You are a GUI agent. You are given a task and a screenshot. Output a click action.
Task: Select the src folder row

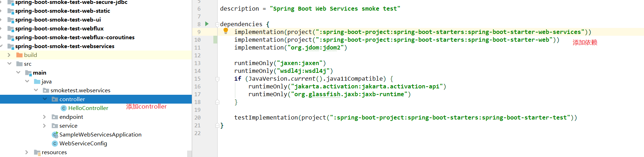click(x=96, y=64)
